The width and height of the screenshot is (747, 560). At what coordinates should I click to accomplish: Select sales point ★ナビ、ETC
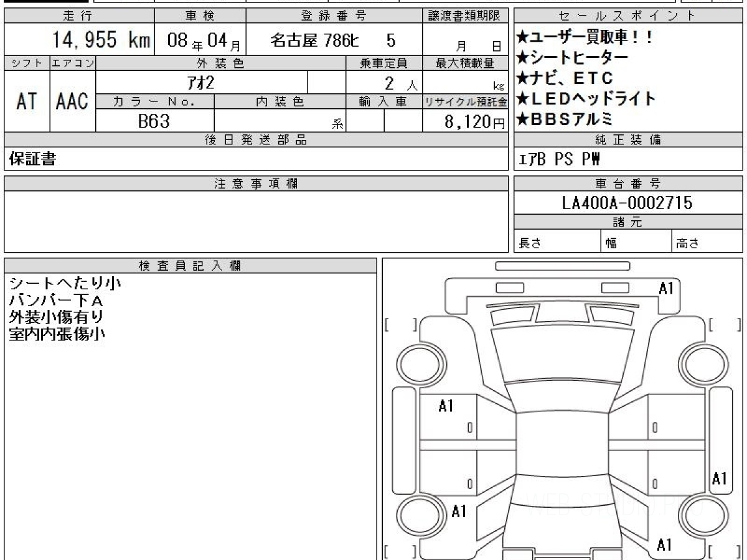click(565, 78)
